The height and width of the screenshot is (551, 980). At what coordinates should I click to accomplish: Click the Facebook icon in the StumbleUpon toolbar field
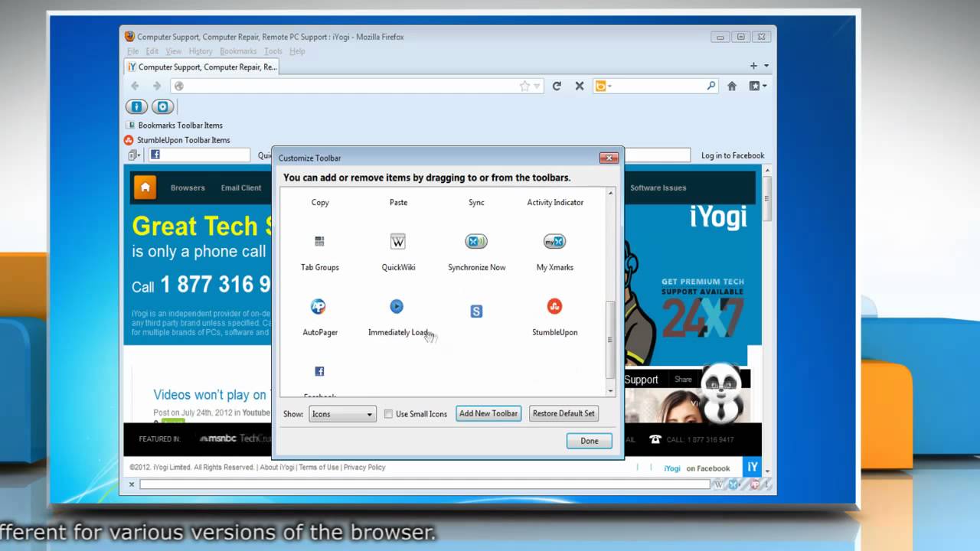coord(155,155)
